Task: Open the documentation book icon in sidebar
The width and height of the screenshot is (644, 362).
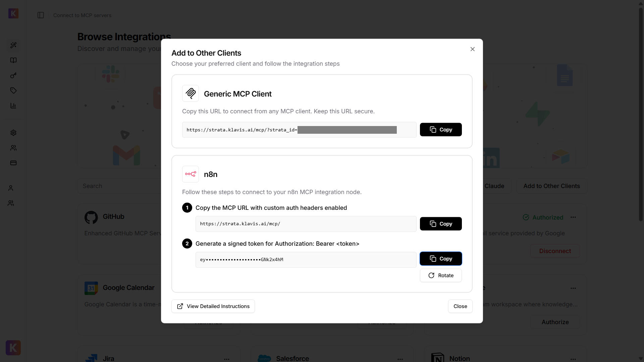Action: point(13,60)
